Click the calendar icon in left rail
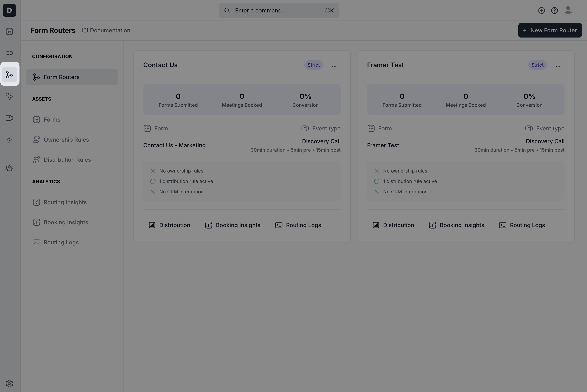 click(x=9, y=31)
